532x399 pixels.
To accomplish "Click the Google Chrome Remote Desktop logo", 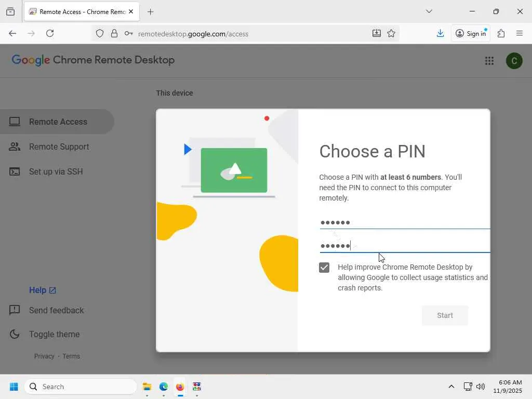I will point(93,60).
